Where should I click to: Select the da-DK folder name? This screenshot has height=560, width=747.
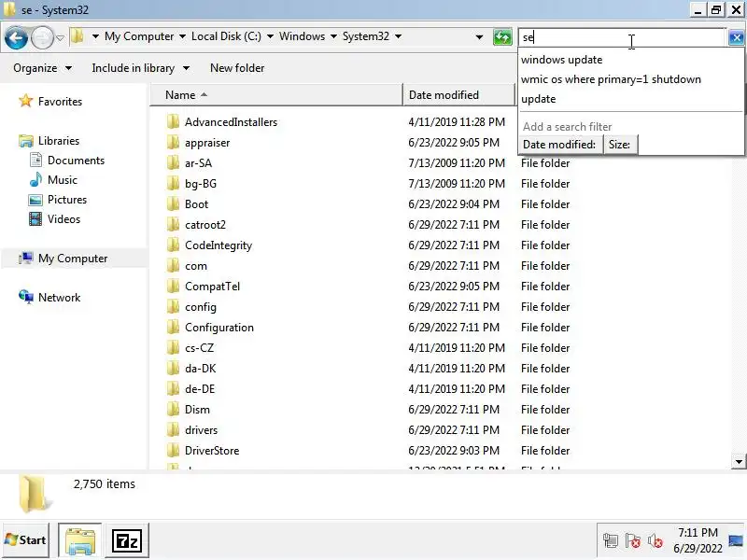200,368
